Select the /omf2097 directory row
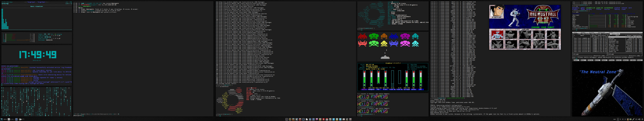The width and height of the screenshot is (644, 121). 625,38
